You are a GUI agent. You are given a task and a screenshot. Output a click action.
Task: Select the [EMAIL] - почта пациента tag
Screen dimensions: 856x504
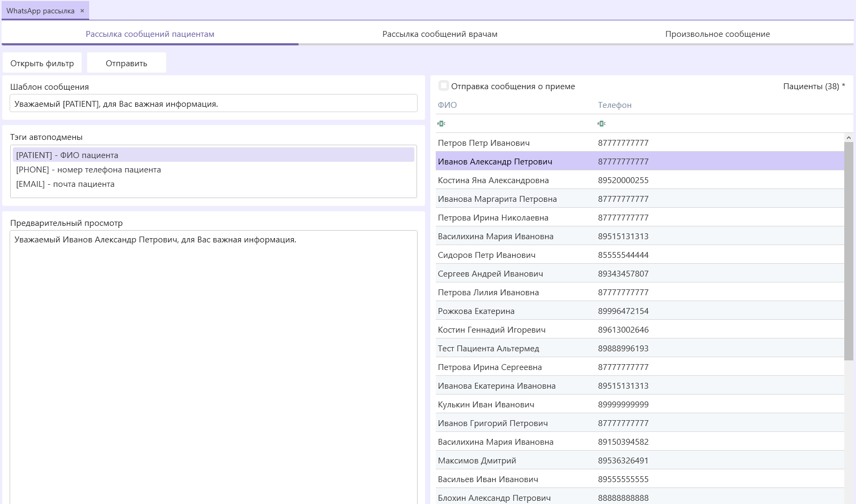coord(214,184)
